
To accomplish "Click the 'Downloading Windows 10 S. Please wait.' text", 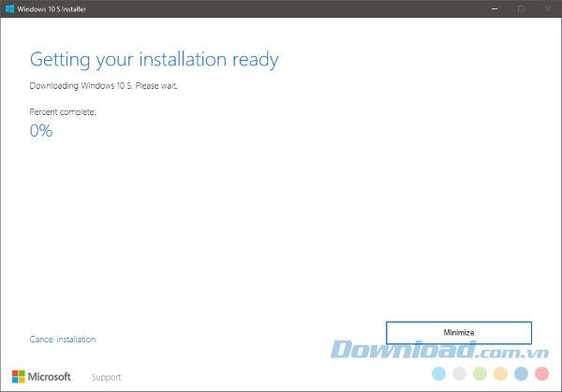I will tap(103, 85).
